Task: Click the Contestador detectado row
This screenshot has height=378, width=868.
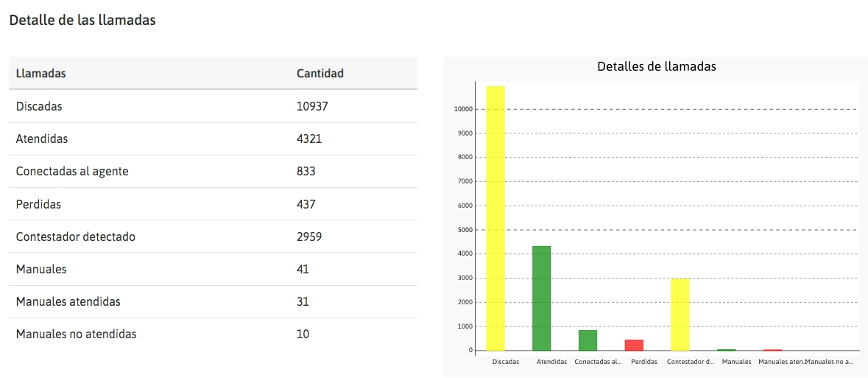Action: click(213, 237)
